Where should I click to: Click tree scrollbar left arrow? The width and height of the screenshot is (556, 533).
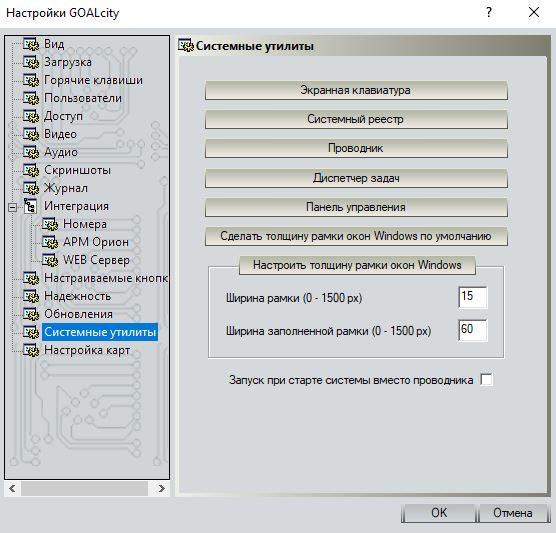pyautogui.click(x=12, y=489)
